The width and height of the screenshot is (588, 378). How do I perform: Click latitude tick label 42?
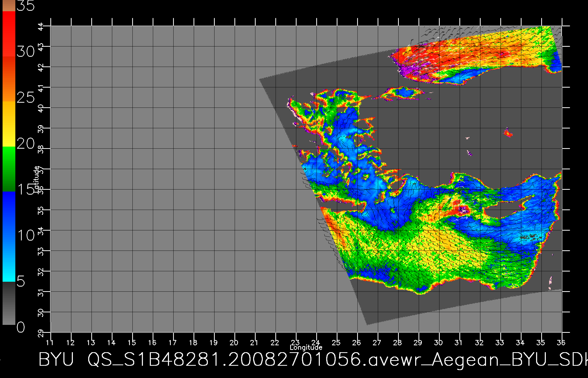click(x=41, y=68)
